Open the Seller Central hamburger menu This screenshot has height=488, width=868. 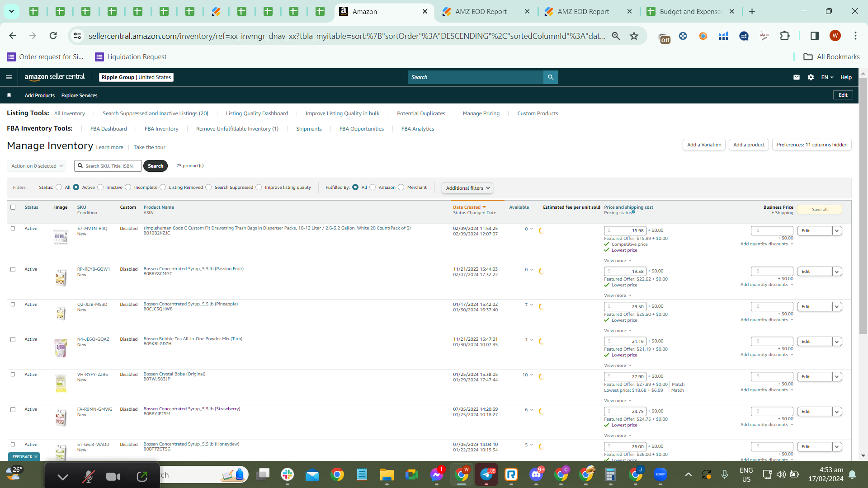pos(9,77)
